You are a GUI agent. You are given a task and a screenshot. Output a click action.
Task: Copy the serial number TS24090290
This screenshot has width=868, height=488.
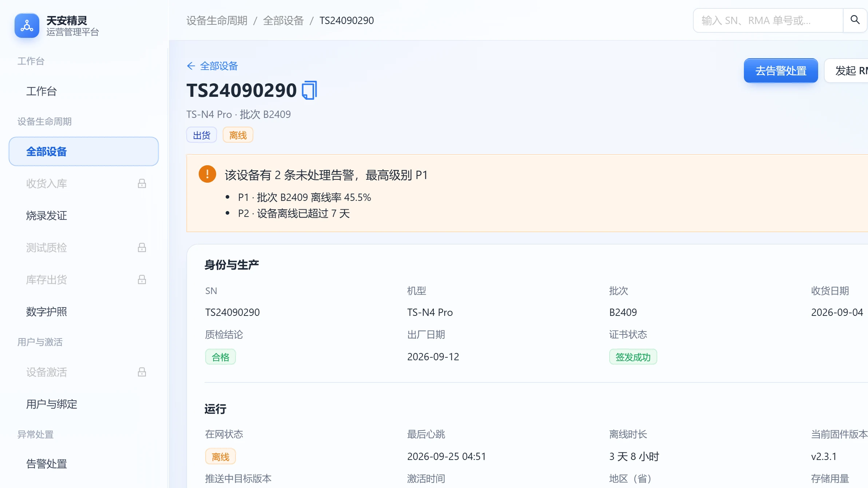(309, 90)
